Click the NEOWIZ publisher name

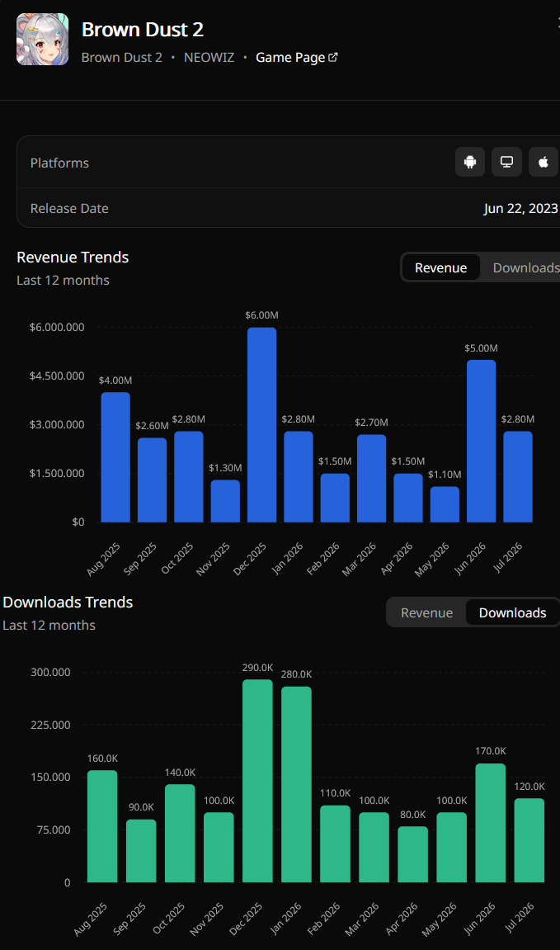[209, 58]
